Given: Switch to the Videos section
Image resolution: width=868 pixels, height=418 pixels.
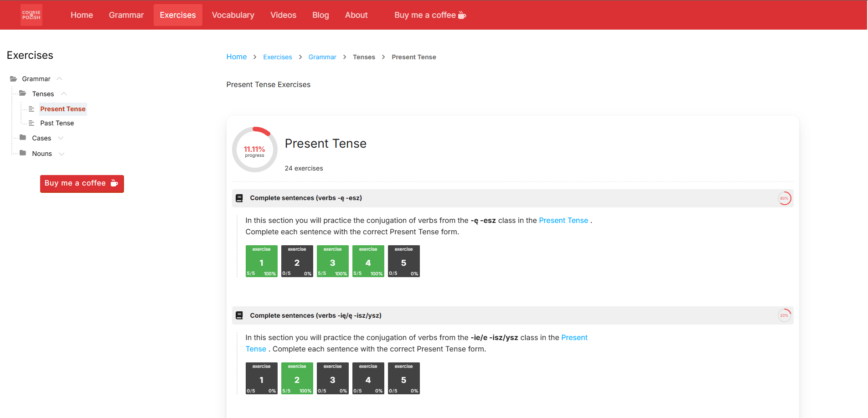Looking at the screenshot, I should coord(283,15).
